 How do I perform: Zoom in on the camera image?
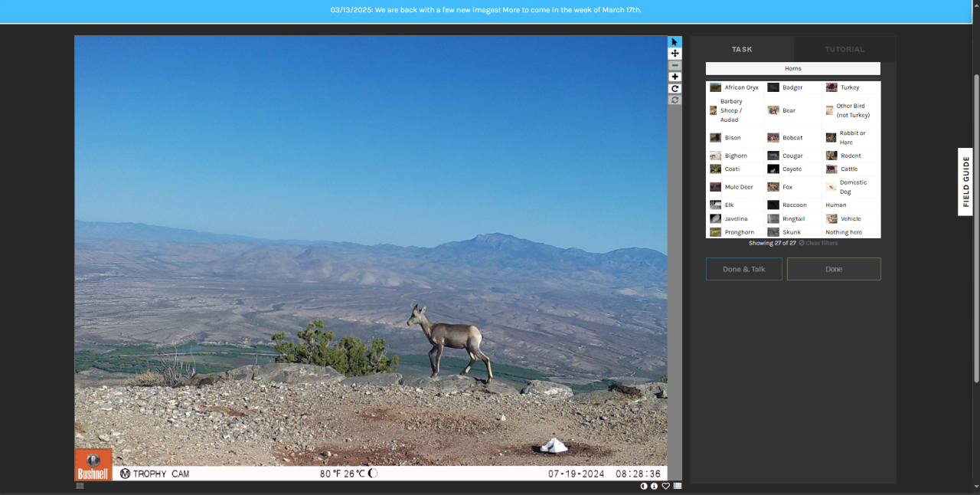coord(675,77)
